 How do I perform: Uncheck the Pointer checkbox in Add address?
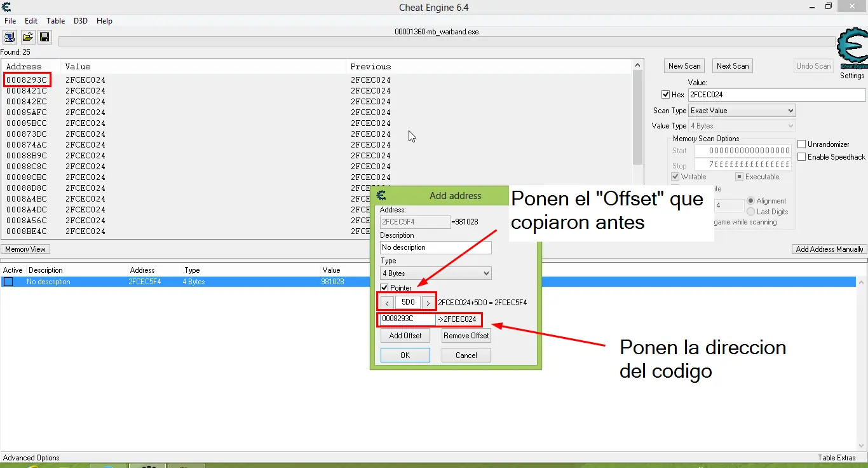point(384,288)
